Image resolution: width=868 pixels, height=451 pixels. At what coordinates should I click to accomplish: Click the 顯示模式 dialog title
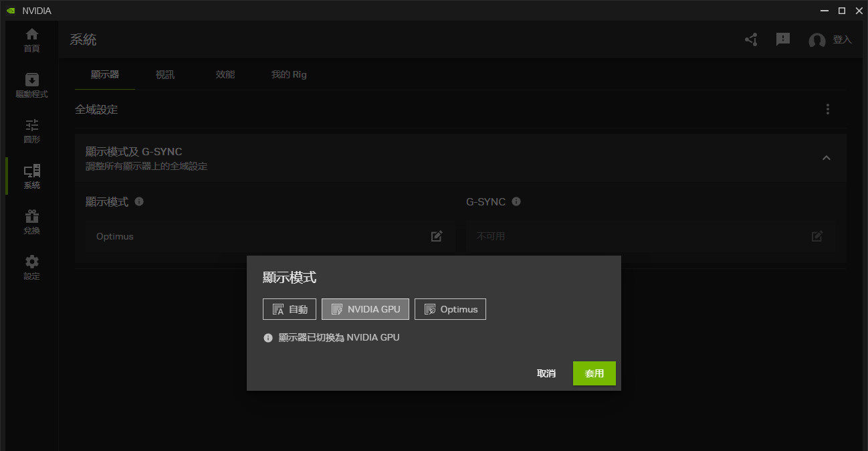(x=290, y=277)
